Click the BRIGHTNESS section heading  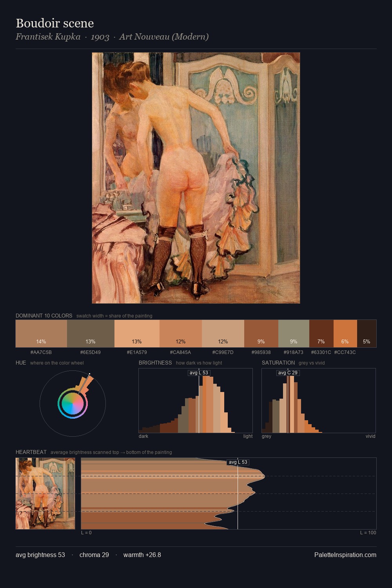tap(155, 363)
